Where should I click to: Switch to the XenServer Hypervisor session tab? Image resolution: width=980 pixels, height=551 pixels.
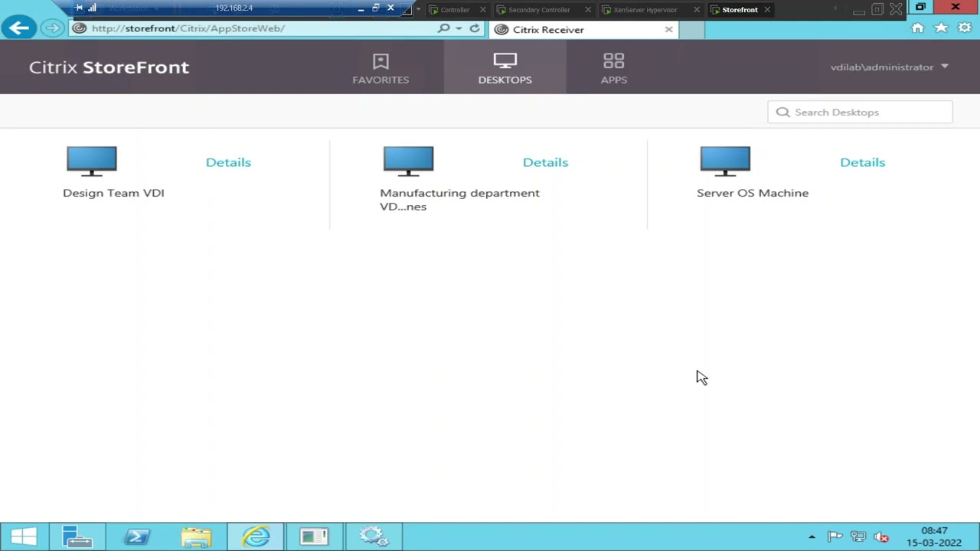645,10
